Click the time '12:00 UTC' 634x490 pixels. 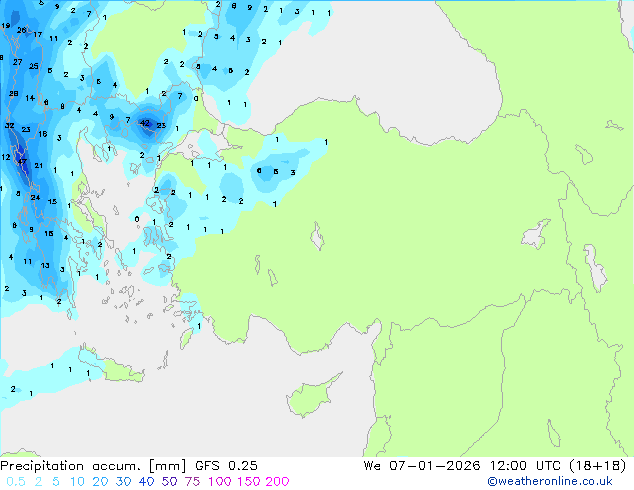(x=525, y=466)
